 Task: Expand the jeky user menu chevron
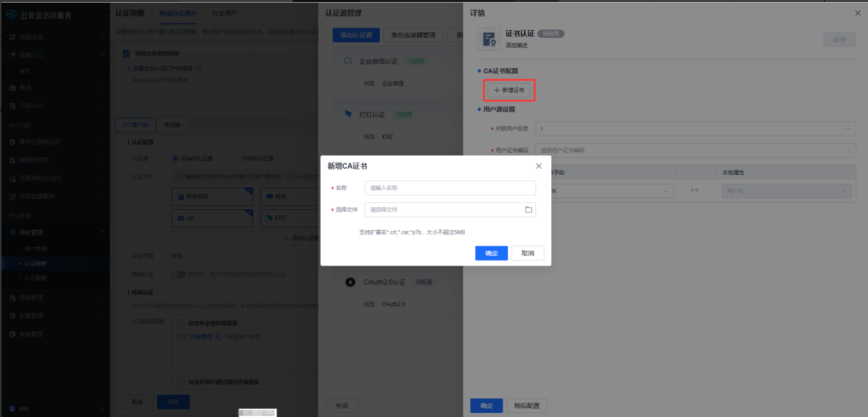[103, 408]
